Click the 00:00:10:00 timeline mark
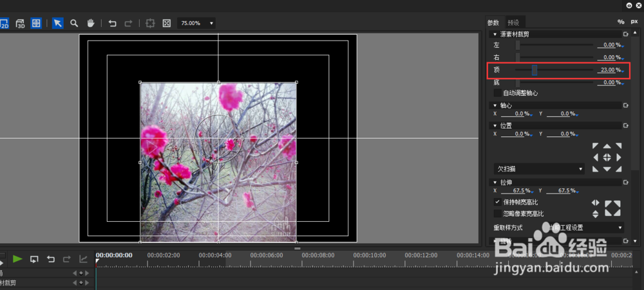Image resolution: width=644 pixels, height=290 pixels. pos(369,255)
